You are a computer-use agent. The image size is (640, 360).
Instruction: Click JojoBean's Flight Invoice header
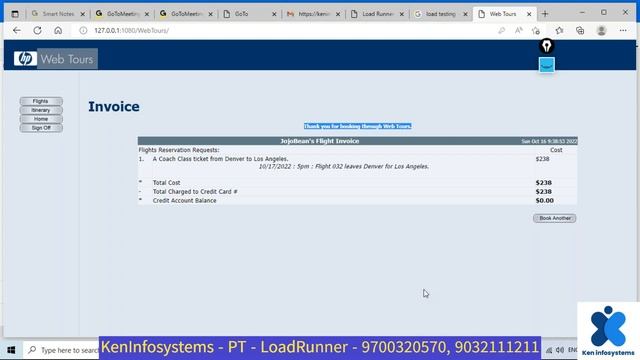pos(320,141)
